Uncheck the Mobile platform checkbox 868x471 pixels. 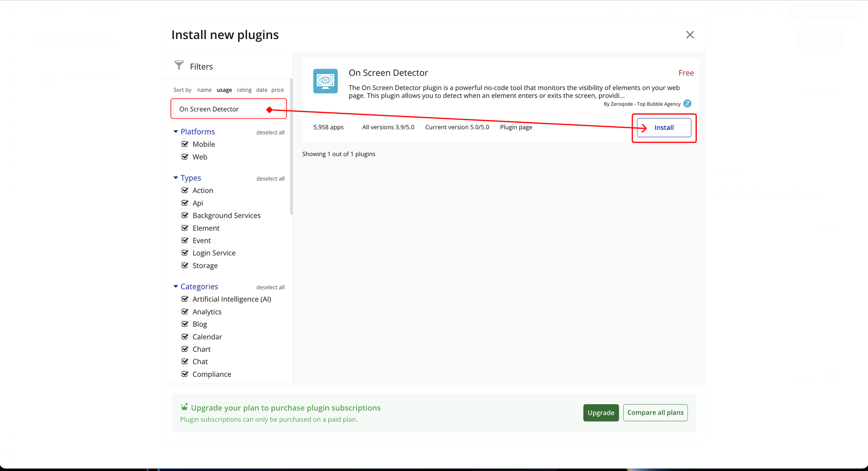pyautogui.click(x=185, y=144)
